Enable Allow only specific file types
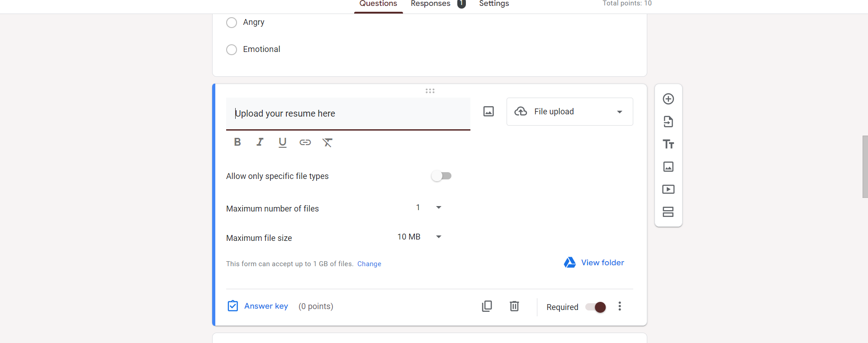The image size is (868, 343). click(x=441, y=176)
